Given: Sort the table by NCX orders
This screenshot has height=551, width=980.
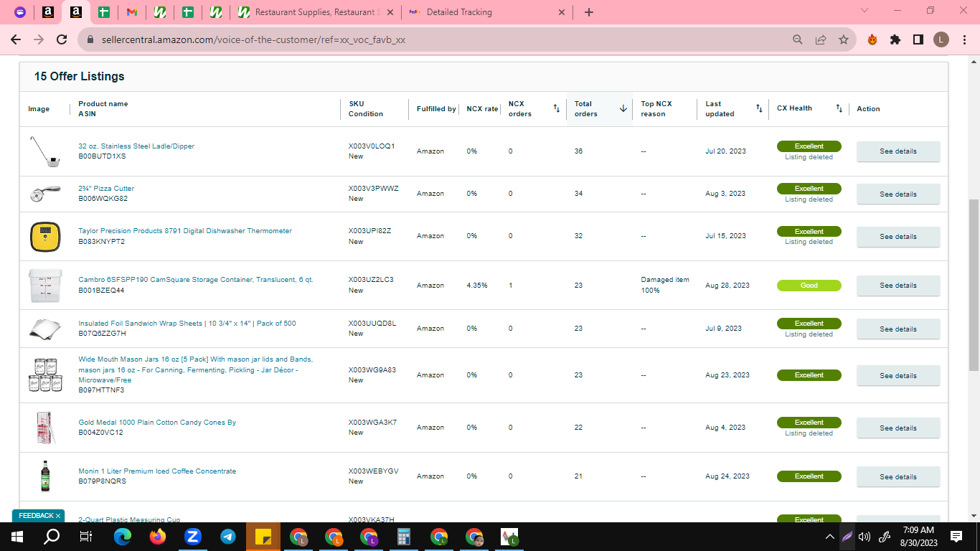Looking at the screenshot, I should tap(556, 108).
